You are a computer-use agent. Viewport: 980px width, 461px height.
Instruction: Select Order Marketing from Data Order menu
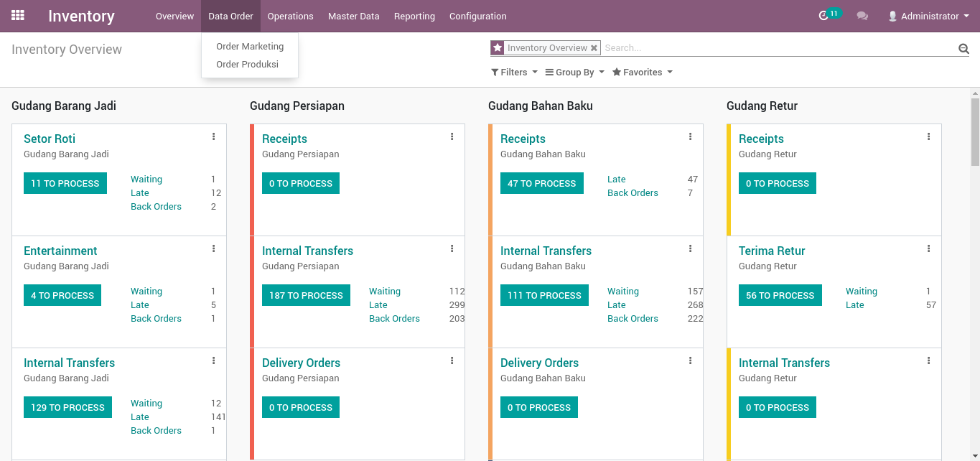pos(250,47)
